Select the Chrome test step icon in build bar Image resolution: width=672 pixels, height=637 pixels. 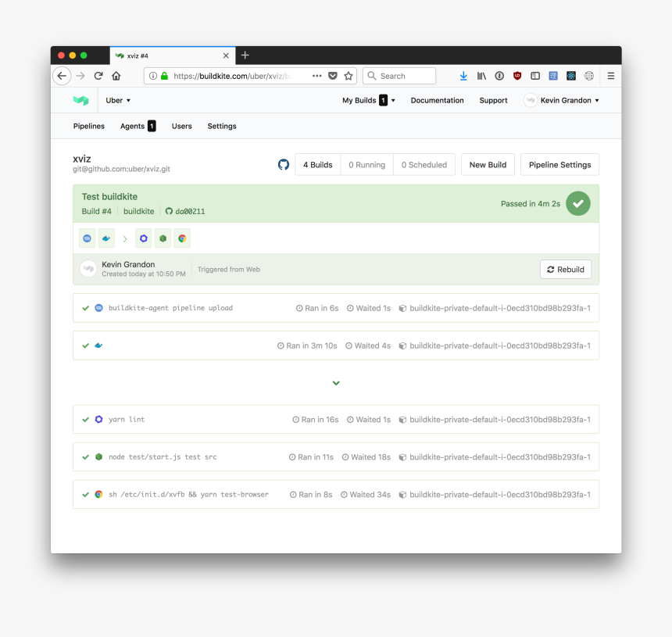click(x=182, y=238)
